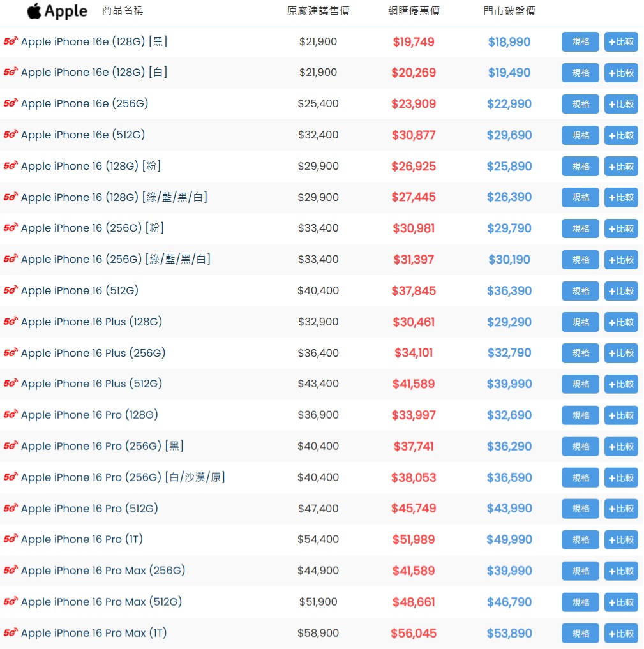Click the online price $19,749
The image size is (644, 649).
click(414, 42)
